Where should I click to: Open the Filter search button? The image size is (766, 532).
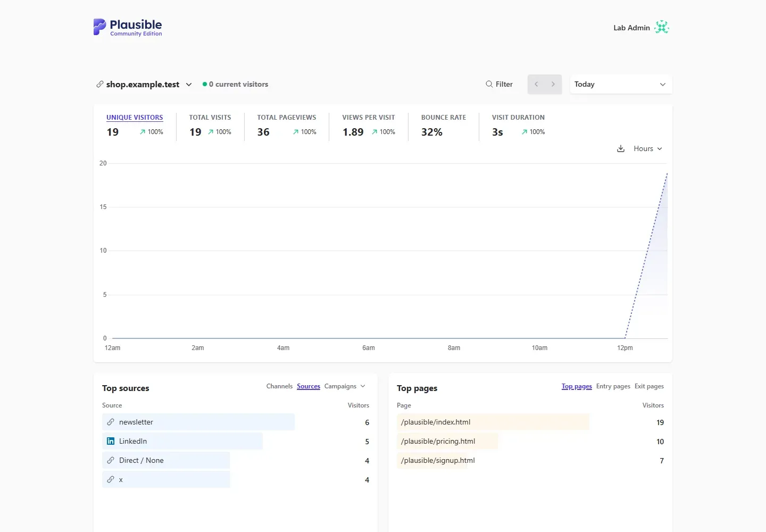(x=499, y=84)
